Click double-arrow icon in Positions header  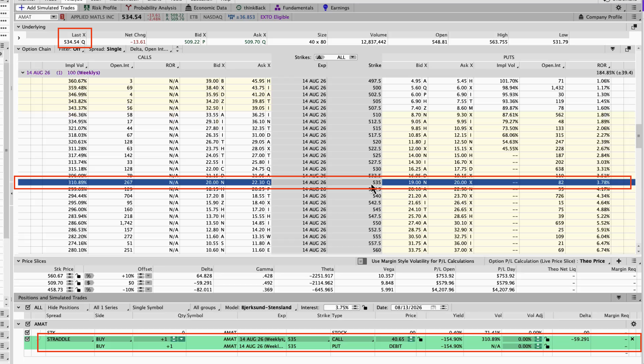pos(619,297)
